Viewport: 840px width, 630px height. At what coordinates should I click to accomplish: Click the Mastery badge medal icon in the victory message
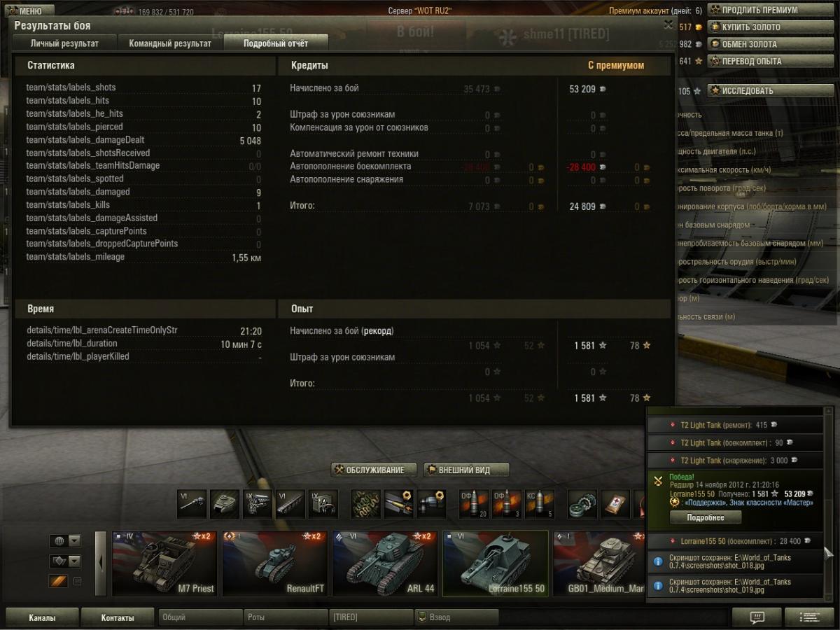coord(674,502)
